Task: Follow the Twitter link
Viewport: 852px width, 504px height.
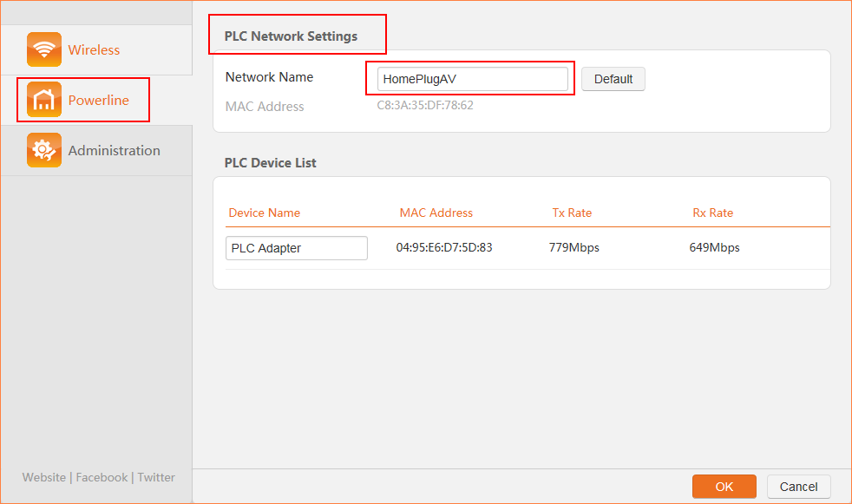Action: pyautogui.click(x=156, y=477)
